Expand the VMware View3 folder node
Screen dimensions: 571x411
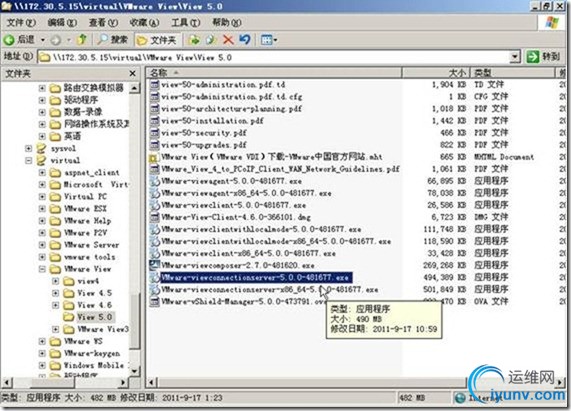click(55, 329)
